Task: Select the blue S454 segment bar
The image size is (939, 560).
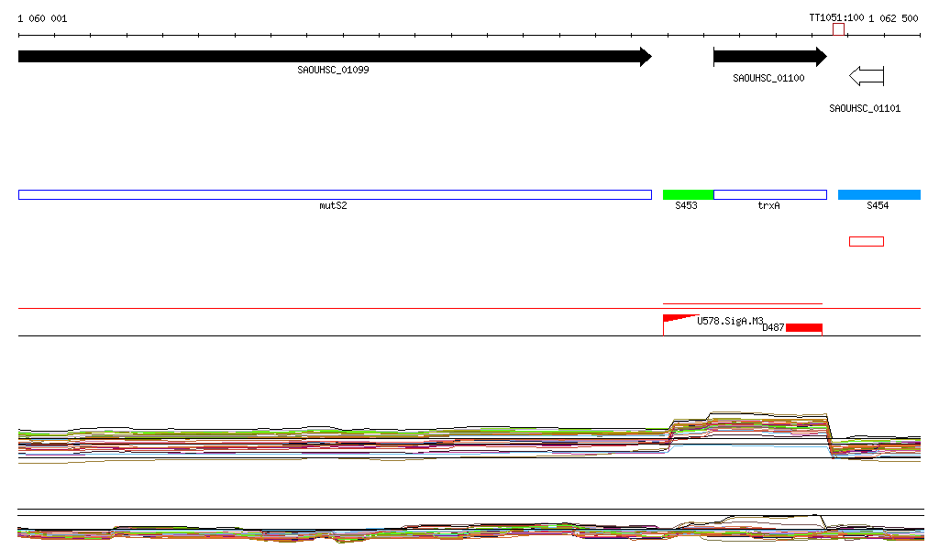Action: click(878, 194)
